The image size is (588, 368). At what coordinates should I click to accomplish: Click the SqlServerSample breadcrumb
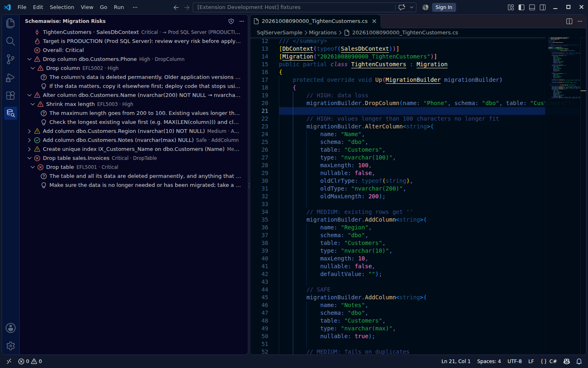pyautogui.click(x=280, y=33)
